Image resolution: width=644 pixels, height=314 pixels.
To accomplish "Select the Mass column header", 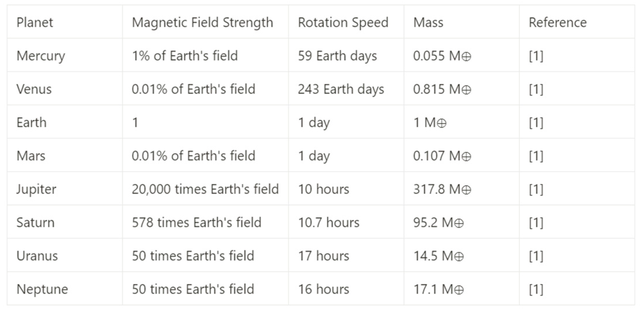I will coord(428,23).
